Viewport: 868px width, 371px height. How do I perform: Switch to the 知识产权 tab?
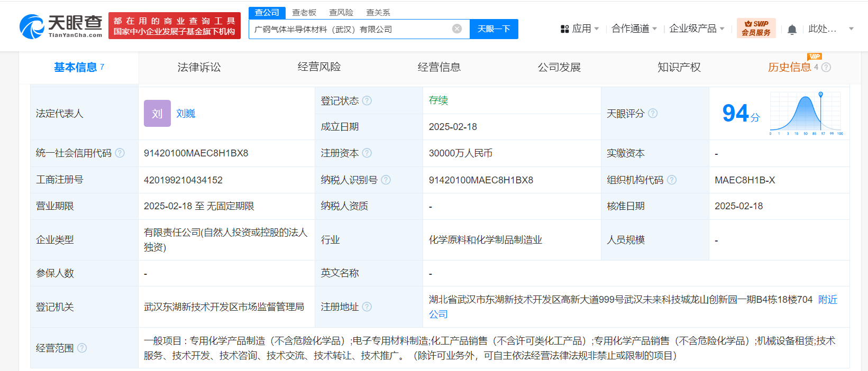pyautogui.click(x=679, y=67)
